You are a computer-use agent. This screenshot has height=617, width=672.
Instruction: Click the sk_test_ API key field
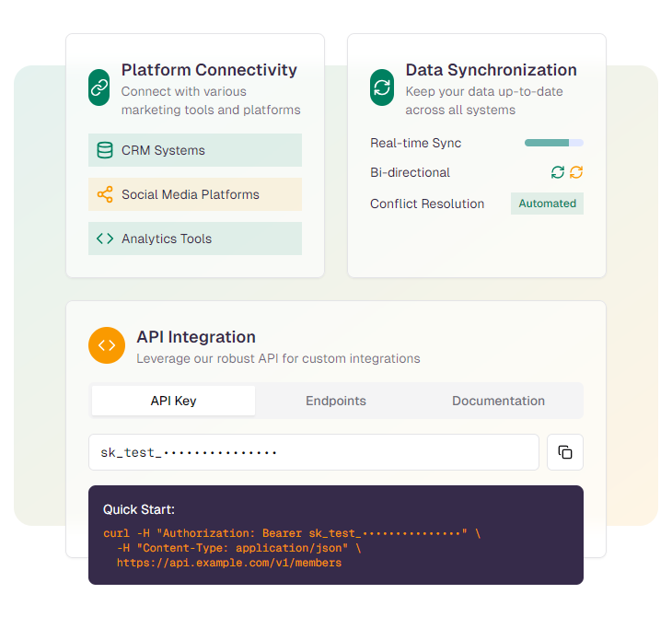coord(314,452)
